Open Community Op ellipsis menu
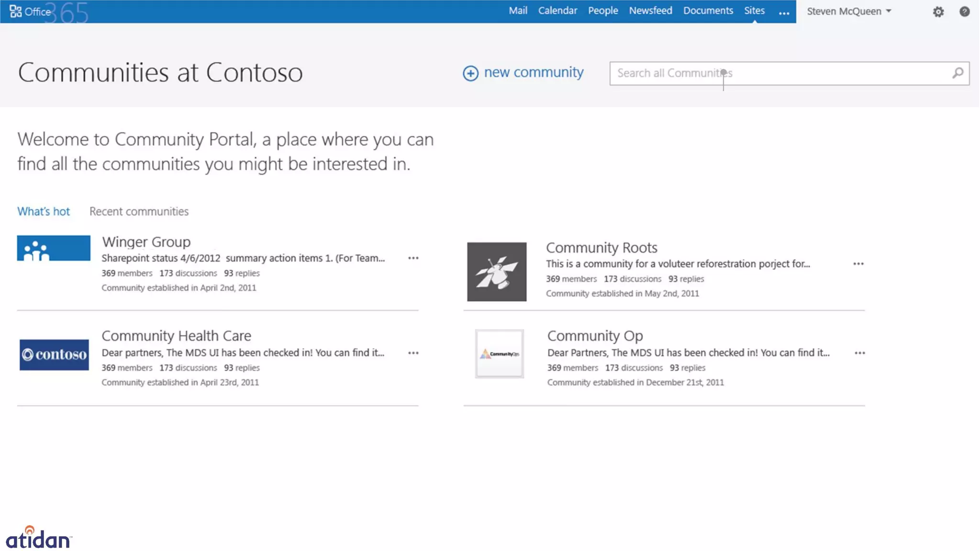Screen dimensions: 980x551 click(859, 353)
